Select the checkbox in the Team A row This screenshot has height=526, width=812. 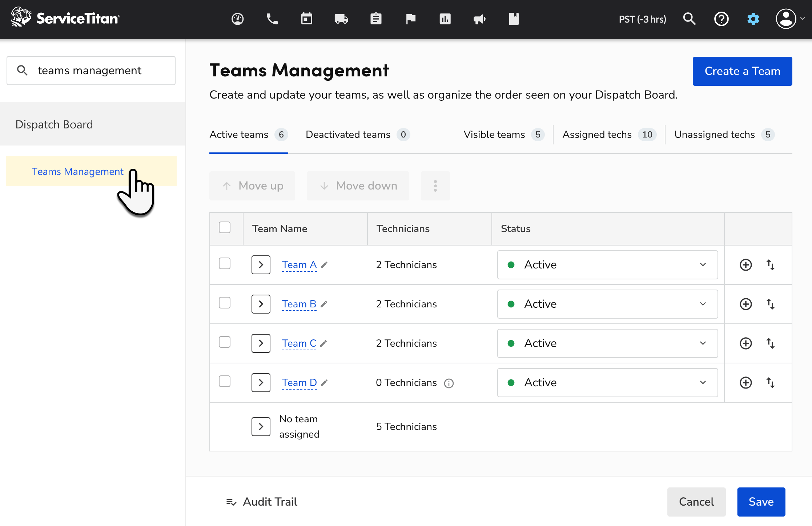pyautogui.click(x=225, y=263)
